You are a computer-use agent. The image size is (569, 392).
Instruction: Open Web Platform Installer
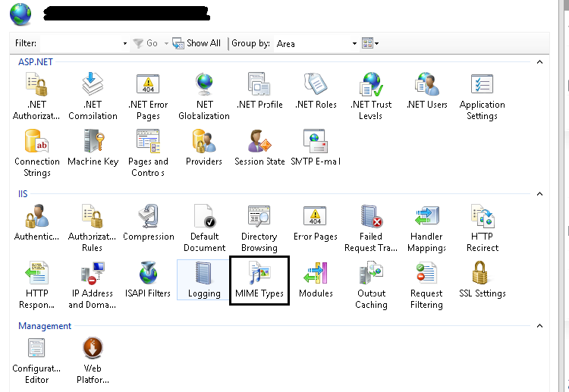(93, 360)
